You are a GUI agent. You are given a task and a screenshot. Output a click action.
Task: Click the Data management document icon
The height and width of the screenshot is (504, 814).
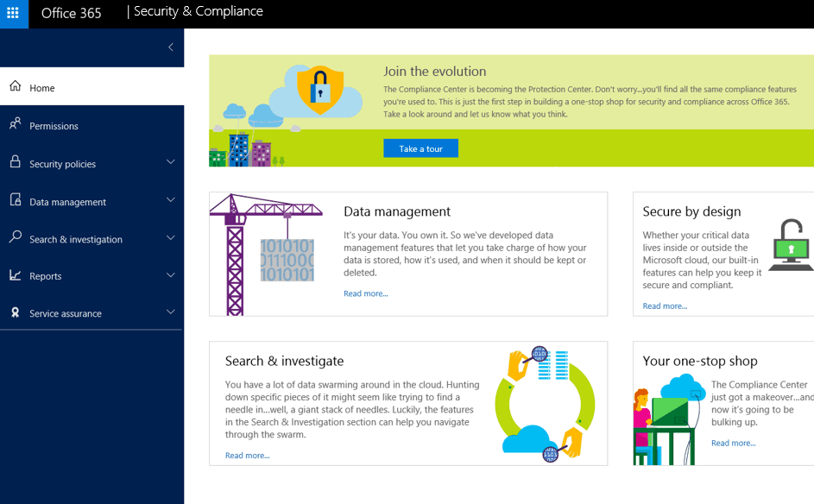[x=15, y=200]
